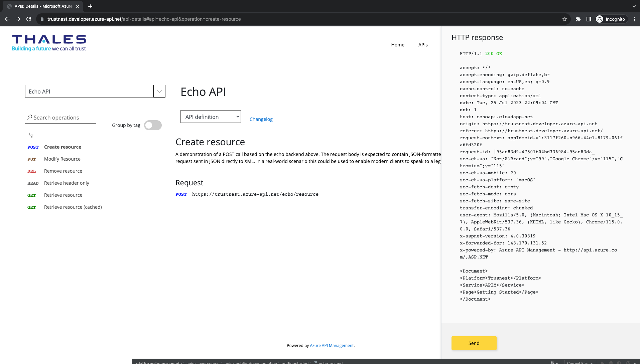This screenshot has width=640, height=364.
Task: Click the x-forwarded-for: 143.170.131.52 line
Action: [503, 243]
